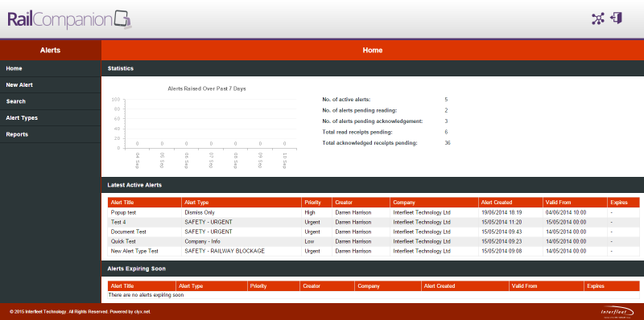The height and width of the screenshot is (320, 644).
Task: Open Alert Types in the sidebar
Action: click(x=50, y=117)
